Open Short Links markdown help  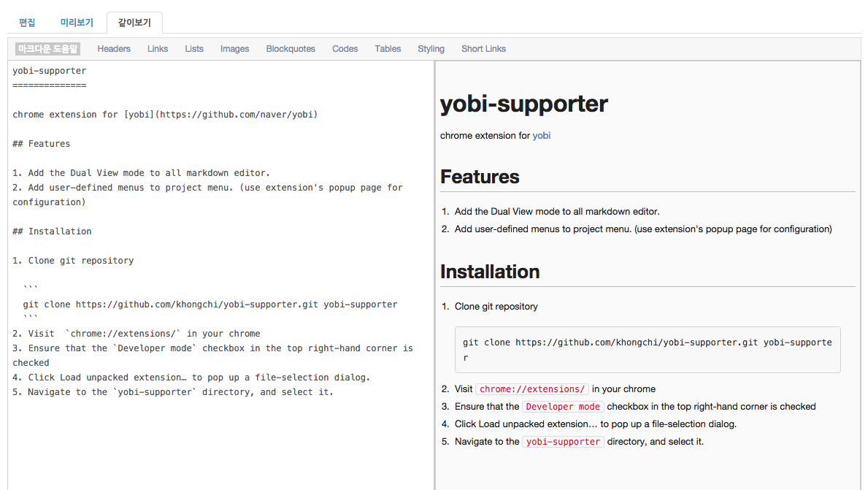[484, 49]
